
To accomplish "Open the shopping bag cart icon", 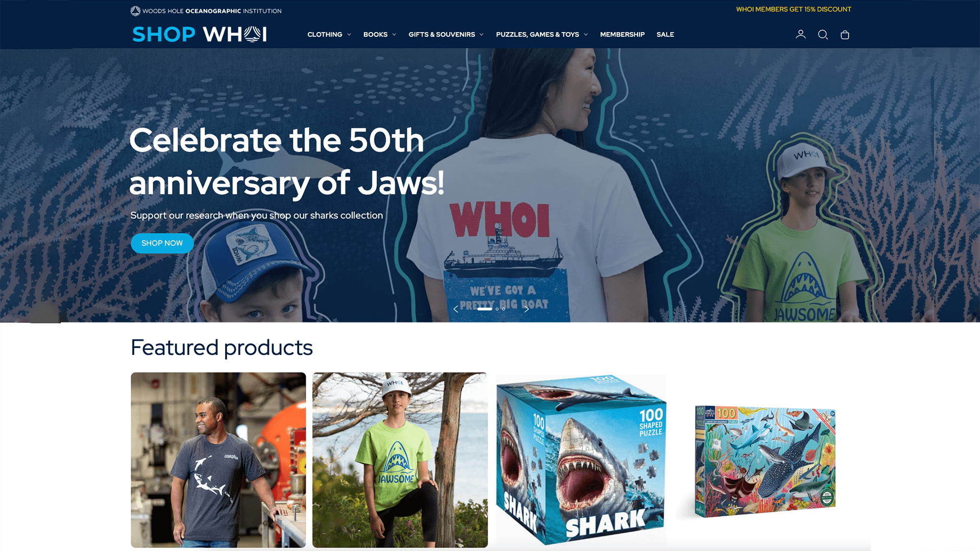I will (x=845, y=35).
